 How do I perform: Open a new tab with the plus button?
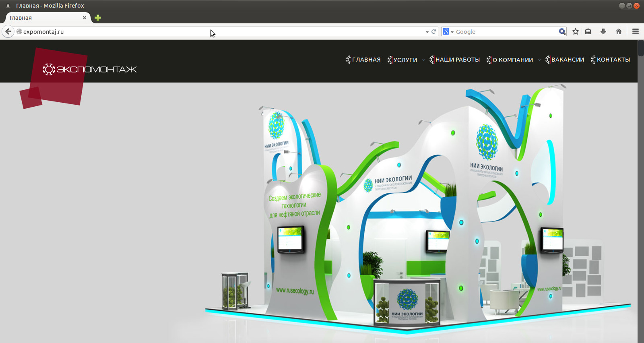[x=97, y=18]
